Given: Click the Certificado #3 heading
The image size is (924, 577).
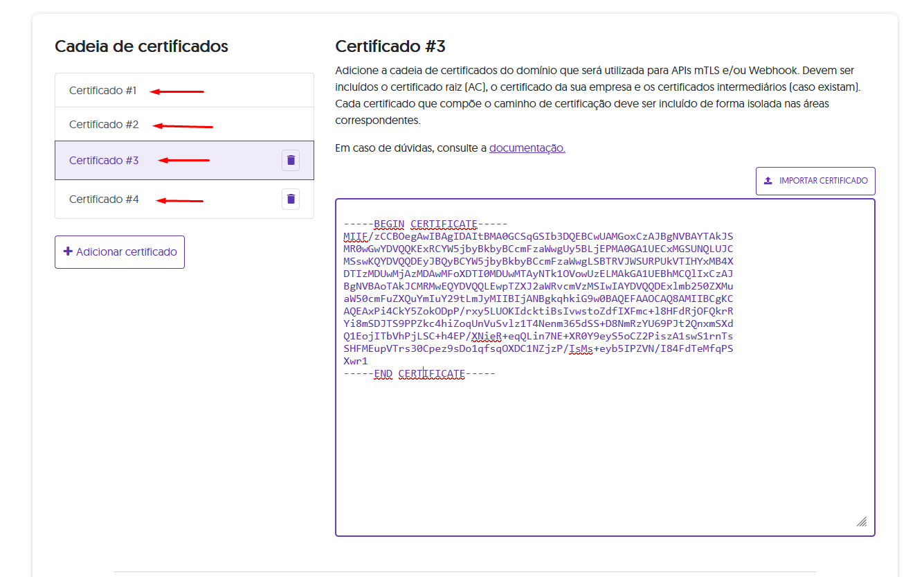Looking at the screenshot, I should 390,46.
